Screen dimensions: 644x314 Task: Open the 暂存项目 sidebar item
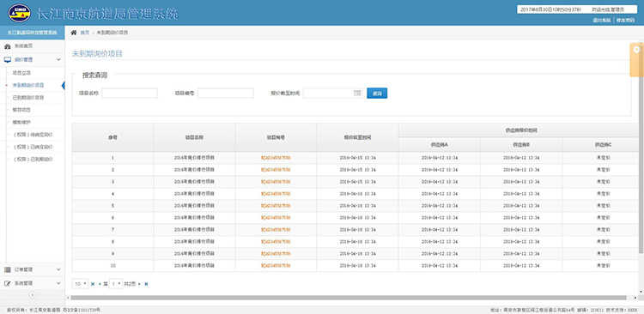click(x=21, y=110)
